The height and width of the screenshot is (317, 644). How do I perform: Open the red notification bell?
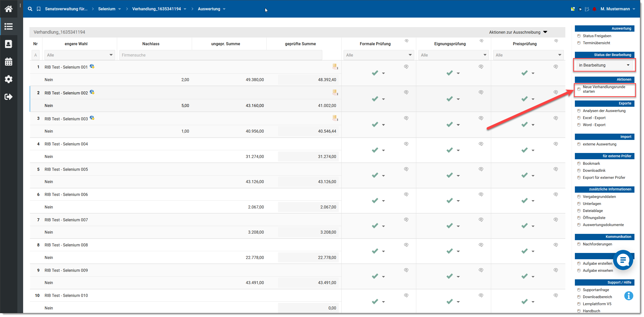tap(594, 9)
